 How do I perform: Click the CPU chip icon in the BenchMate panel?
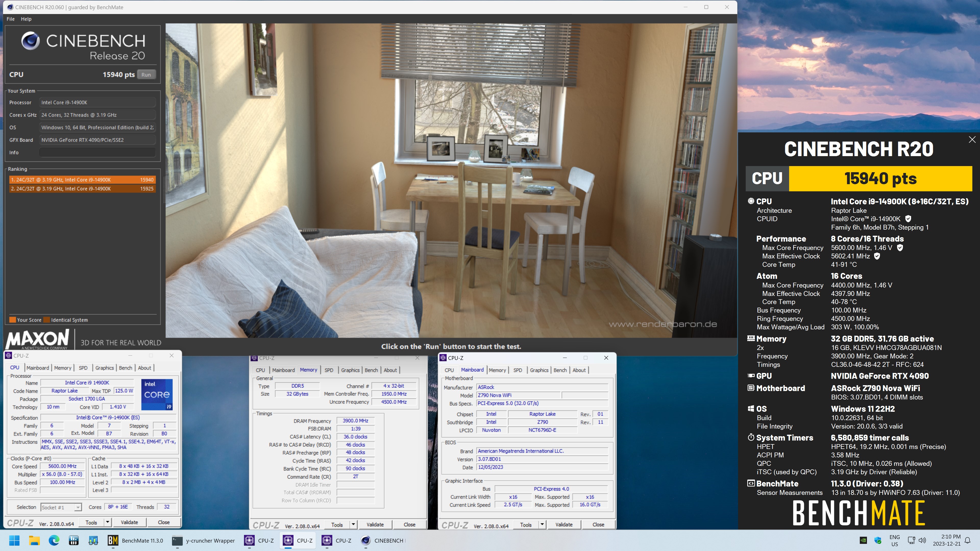tap(751, 201)
